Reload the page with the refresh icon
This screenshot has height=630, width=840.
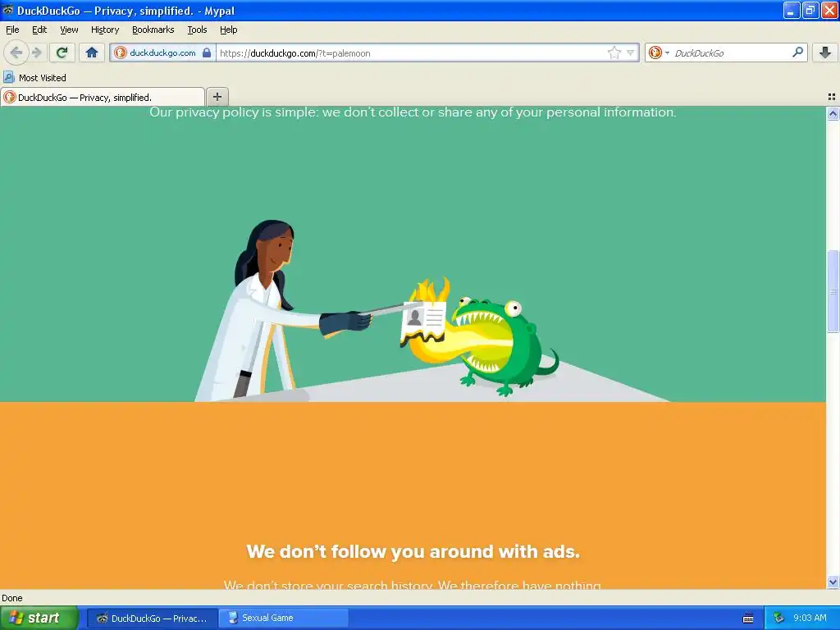pyautogui.click(x=62, y=52)
